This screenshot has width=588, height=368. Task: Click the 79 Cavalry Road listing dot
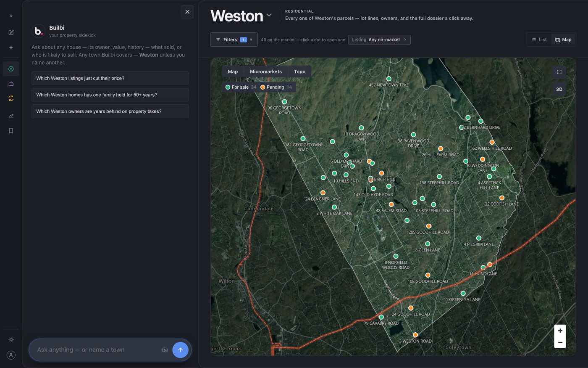tap(381, 317)
